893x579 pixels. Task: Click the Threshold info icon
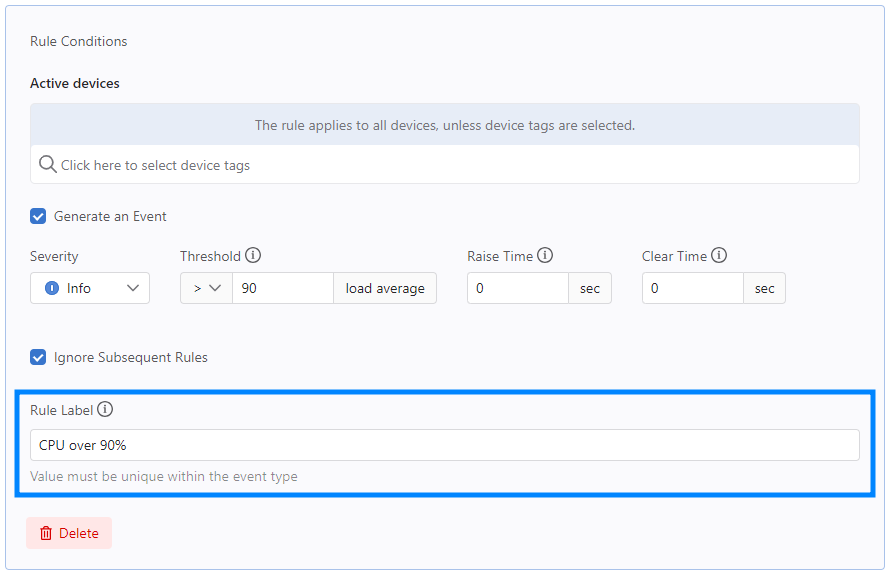[x=253, y=256]
